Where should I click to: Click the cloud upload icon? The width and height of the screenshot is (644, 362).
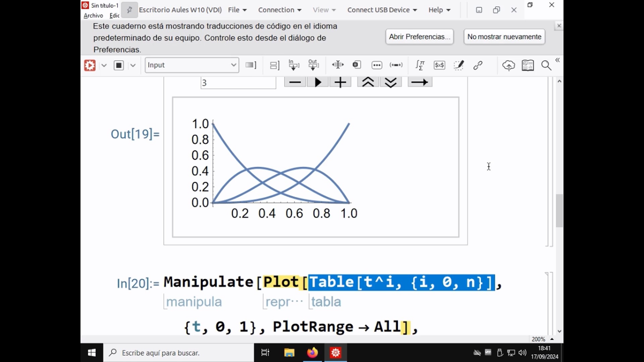pyautogui.click(x=508, y=65)
